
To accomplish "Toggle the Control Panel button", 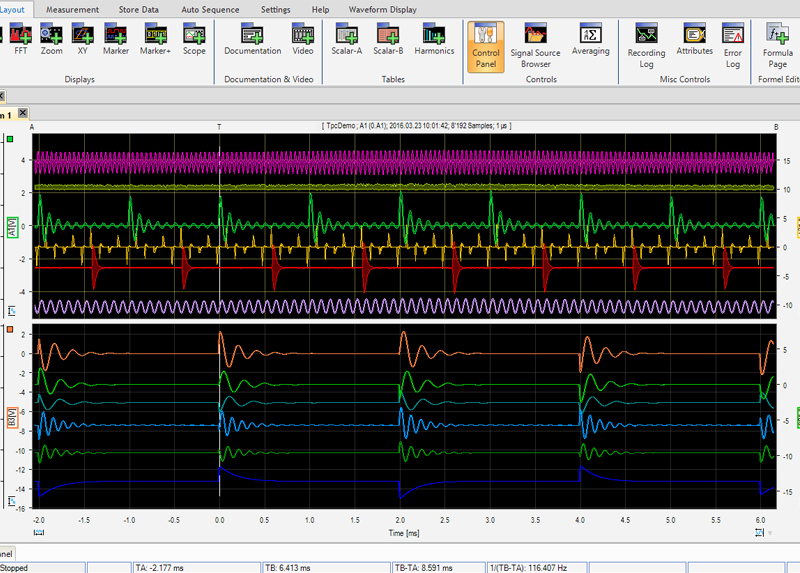I will pos(485,45).
